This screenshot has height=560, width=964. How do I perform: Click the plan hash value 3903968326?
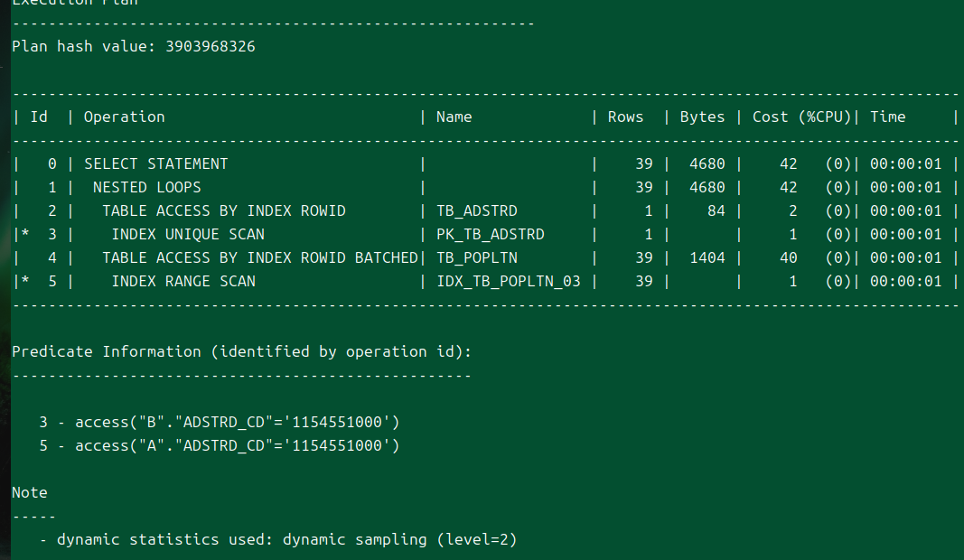click(210, 46)
